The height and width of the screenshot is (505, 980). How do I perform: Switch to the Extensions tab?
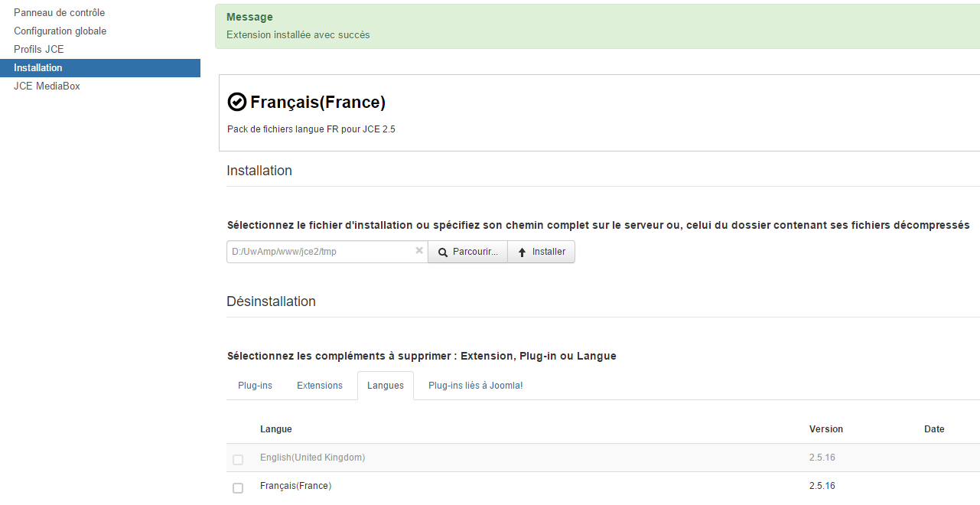coord(319,385)
